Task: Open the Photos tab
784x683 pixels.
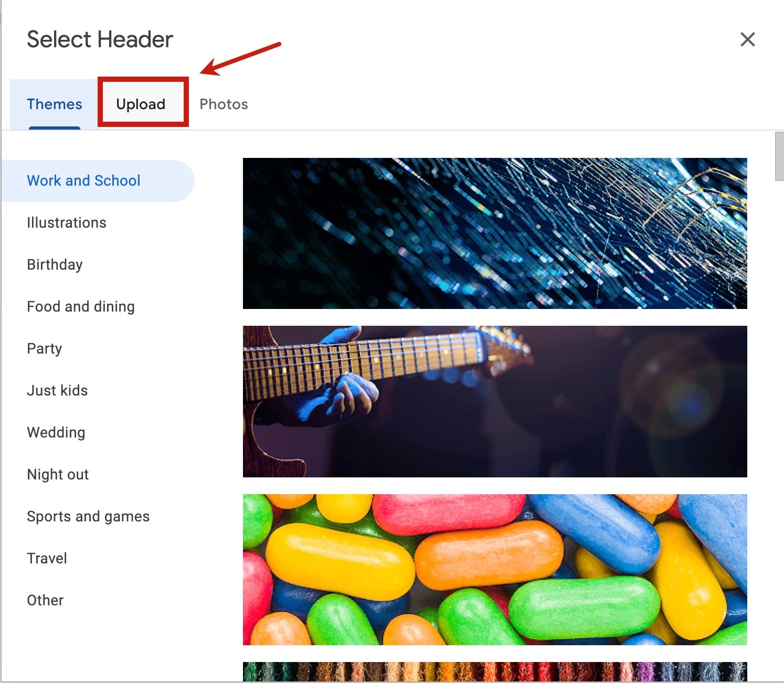Action: click(223, 103)
